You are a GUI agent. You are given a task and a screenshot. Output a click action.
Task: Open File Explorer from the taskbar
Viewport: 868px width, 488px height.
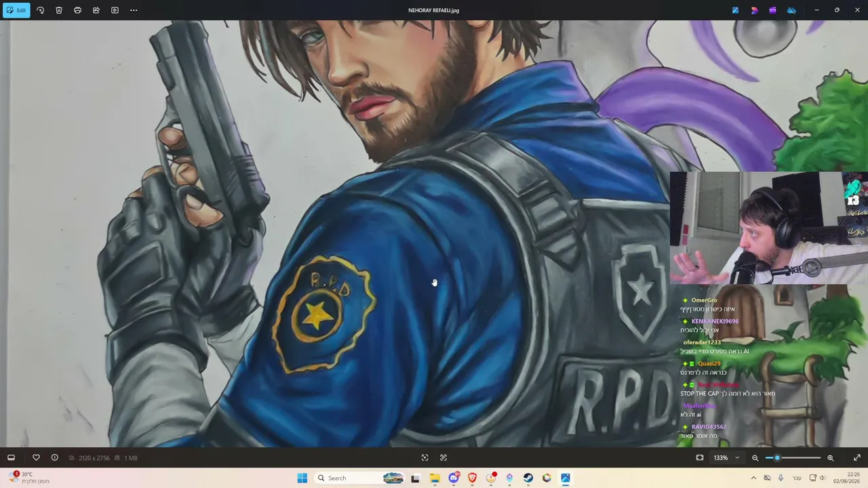[435, 478]
